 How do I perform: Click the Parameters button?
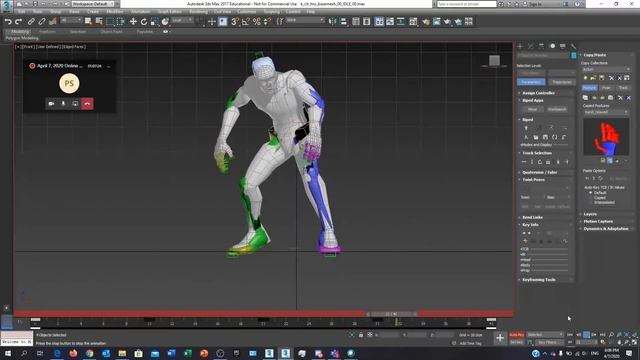tap(531, 82)
